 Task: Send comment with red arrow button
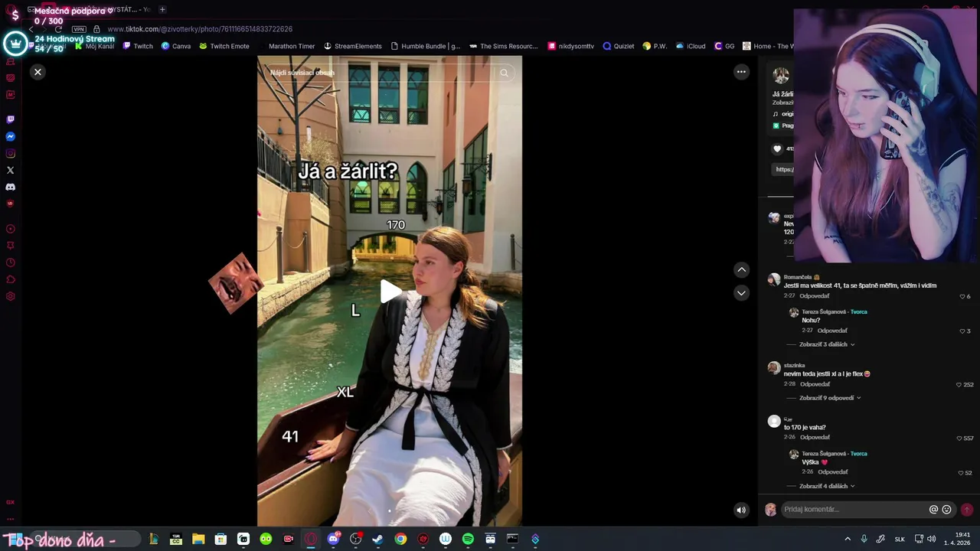coord(967,509)
